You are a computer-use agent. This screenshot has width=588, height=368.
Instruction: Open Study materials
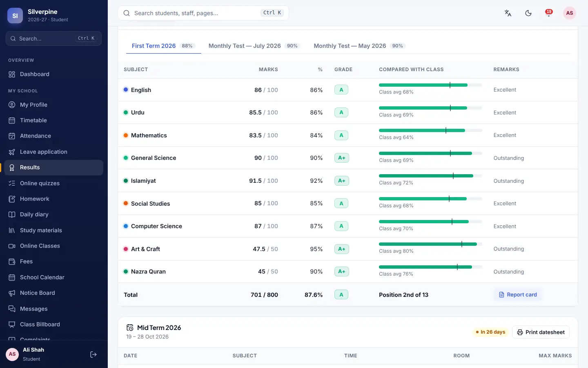(53, 230)
